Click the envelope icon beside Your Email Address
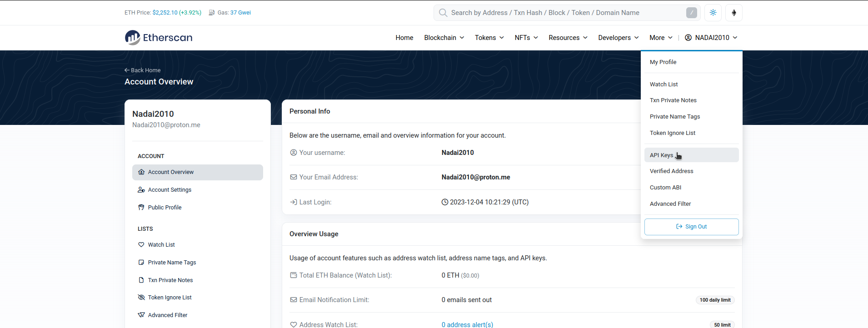 point(294,177)
